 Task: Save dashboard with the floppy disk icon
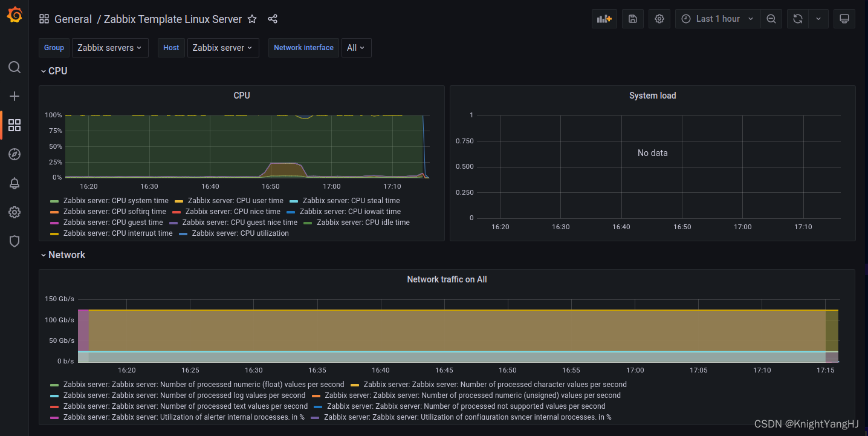633,19
